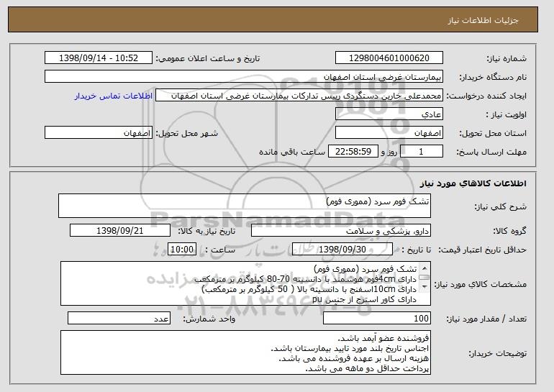Click the request creator field محمدعلی خارین دستگردی
This screenshot has width=554, height=392.
click(x=299, y=96)
